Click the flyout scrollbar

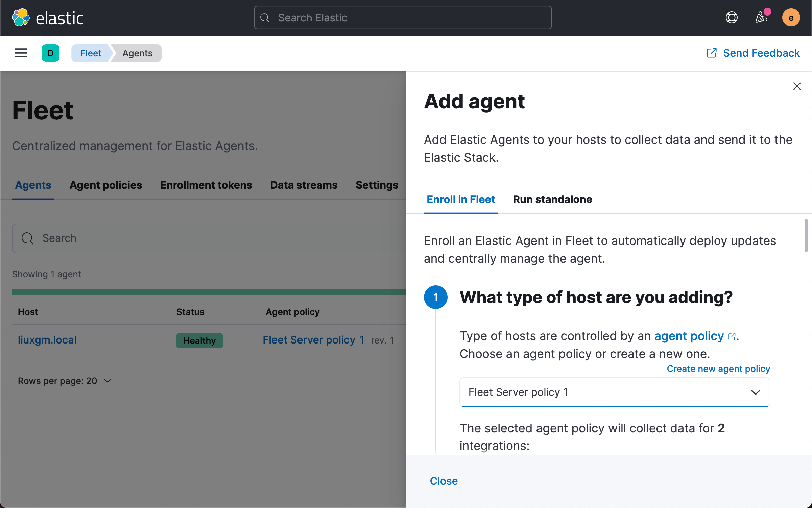point(806,235)
